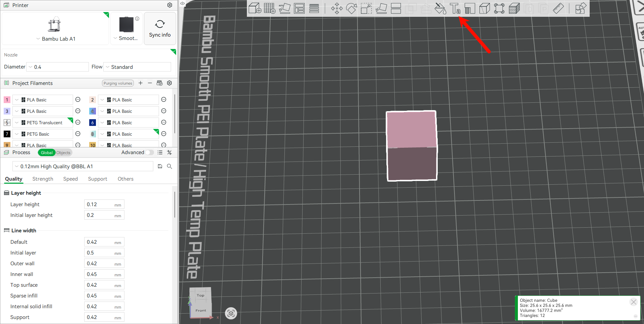Open the Color painting bucket tool
The height and width of the screenshot is (324, 644).
point(440,8)
